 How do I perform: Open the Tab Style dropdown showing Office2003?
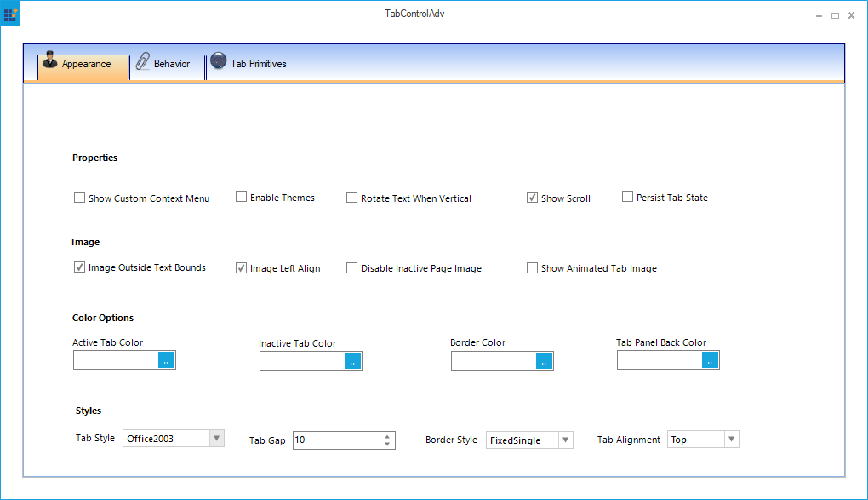(x=218, y=437)
